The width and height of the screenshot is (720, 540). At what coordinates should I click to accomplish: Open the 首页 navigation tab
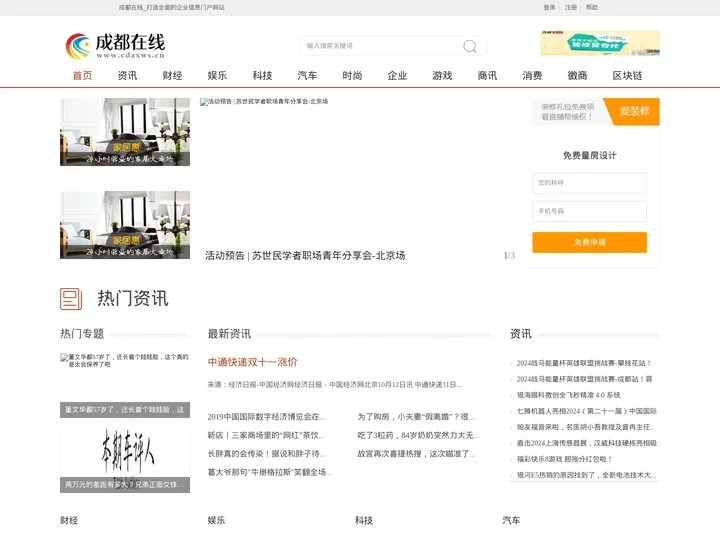pos(83,76)
